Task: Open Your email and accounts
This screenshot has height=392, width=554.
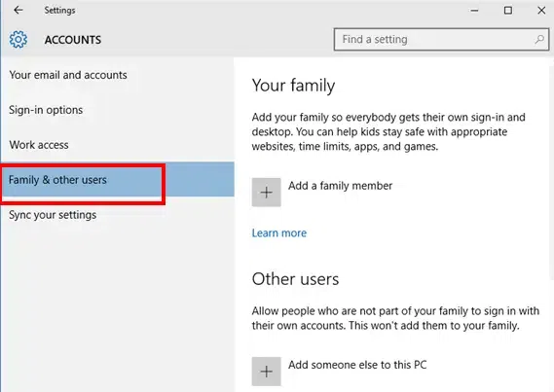Action: click(x=117, y=75)
